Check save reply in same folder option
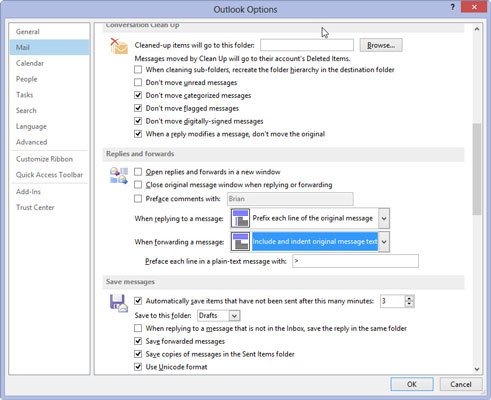 pos(138,328)
